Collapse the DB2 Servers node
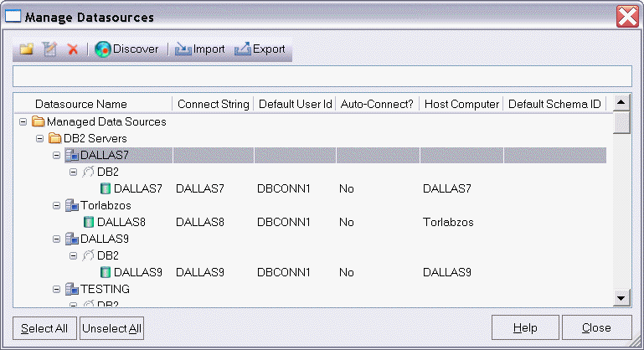This screenshot has width=644, height=350. click(40, 138)
